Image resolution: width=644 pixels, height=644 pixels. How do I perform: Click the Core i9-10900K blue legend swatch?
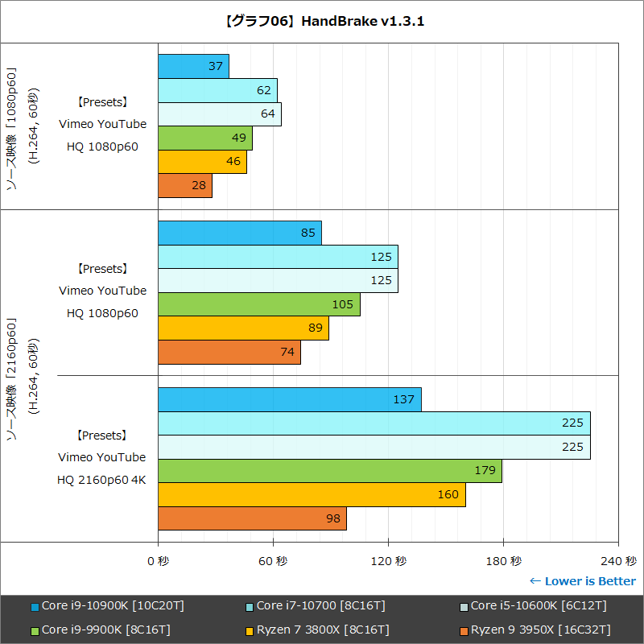click(35, 607)
